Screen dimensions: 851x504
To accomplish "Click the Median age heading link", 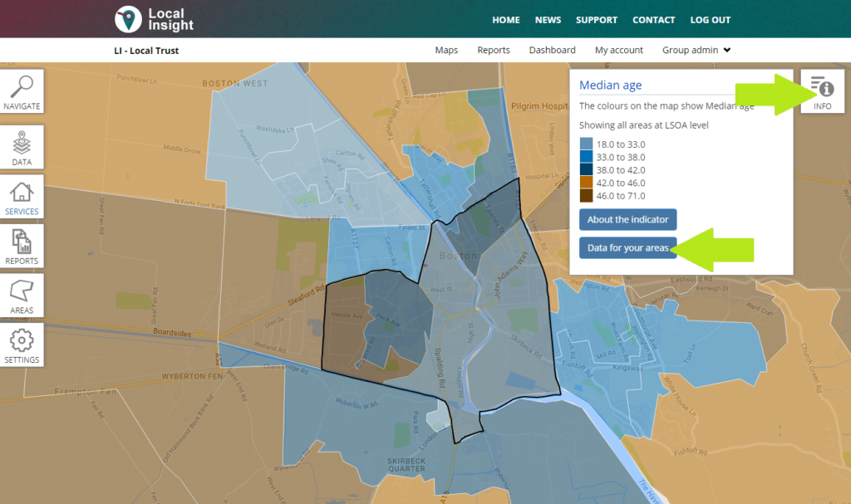I will (x=610, y=84).
